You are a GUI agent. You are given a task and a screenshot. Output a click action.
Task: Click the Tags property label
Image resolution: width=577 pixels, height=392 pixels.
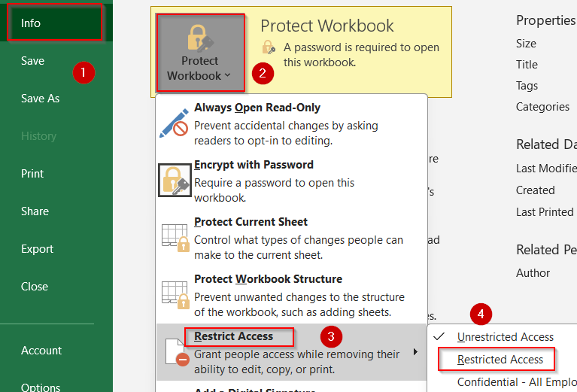click(x=527, y=86)
